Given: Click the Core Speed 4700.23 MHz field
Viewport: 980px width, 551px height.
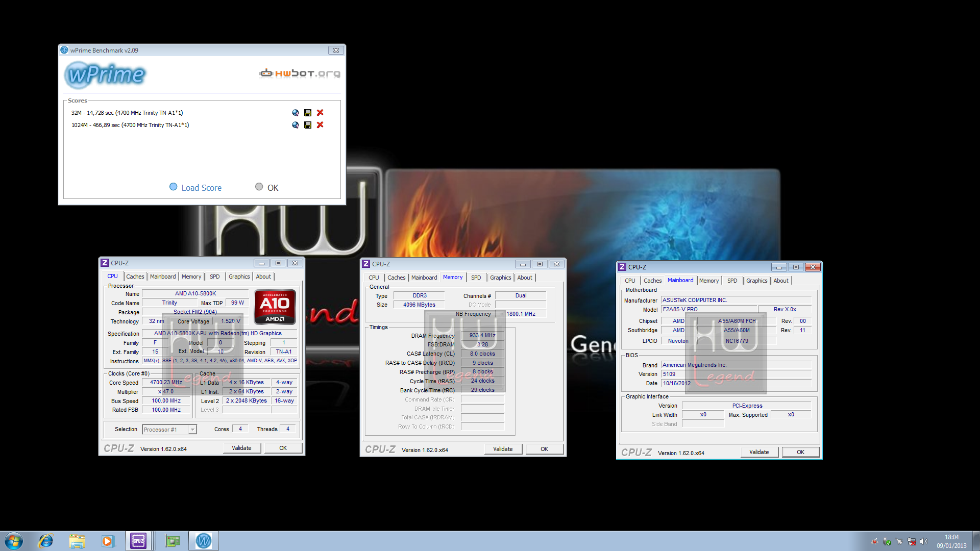Looking at the screenshot, I should point(166,382).
